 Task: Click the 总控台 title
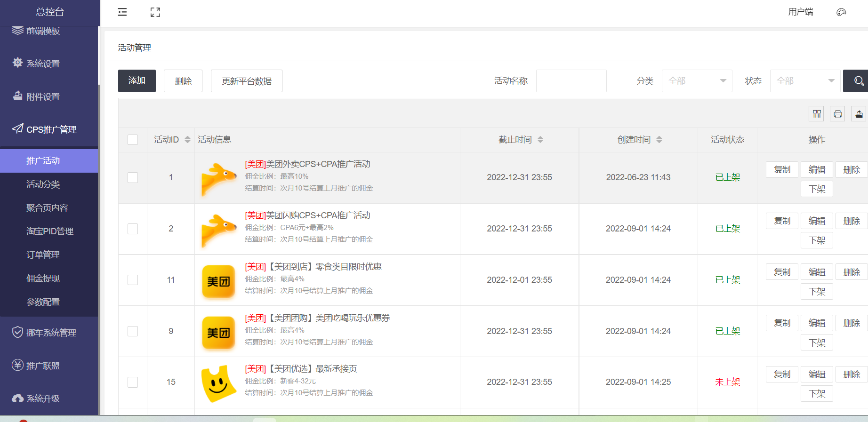[x=50, y=12]
